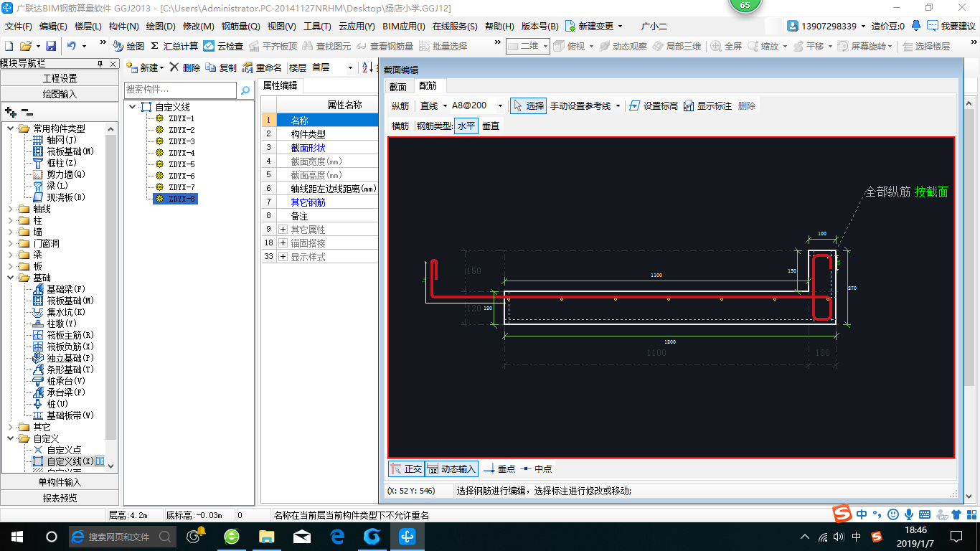
Task: Open Edge browser from taskbar
Action: [x=337, y=536]
